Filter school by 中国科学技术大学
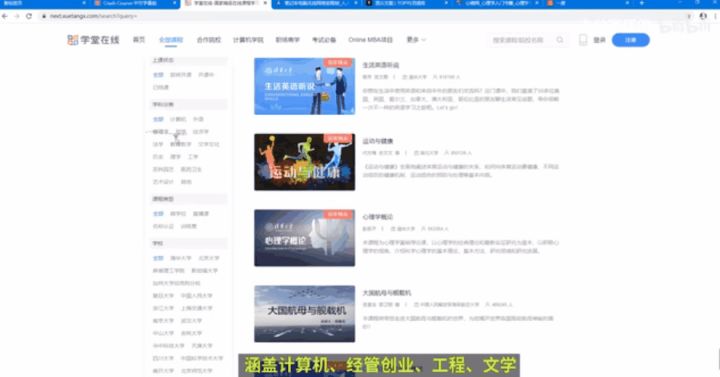720x377 pixels. 202,358
